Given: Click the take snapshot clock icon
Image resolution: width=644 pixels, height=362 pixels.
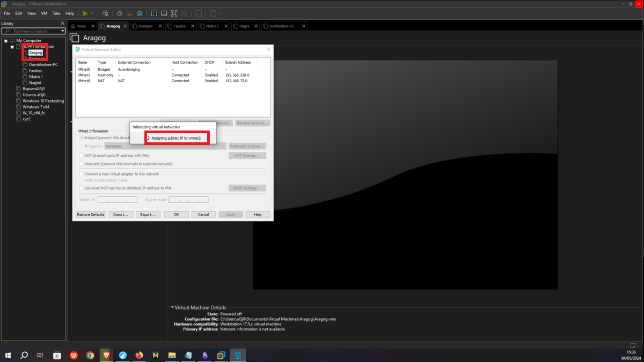Looking at the screenshot, I should [x=119, y=13].
